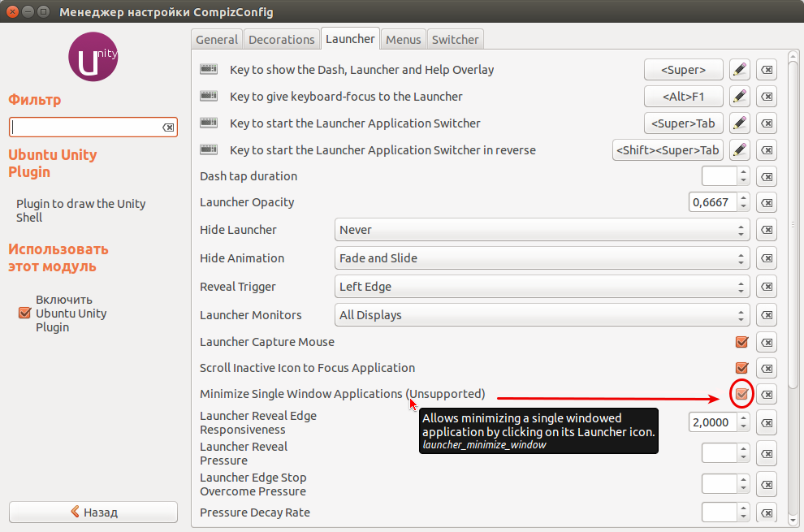Reset the Launcher Monitors setting
The image size is (804, 532).
coord(767,315)
